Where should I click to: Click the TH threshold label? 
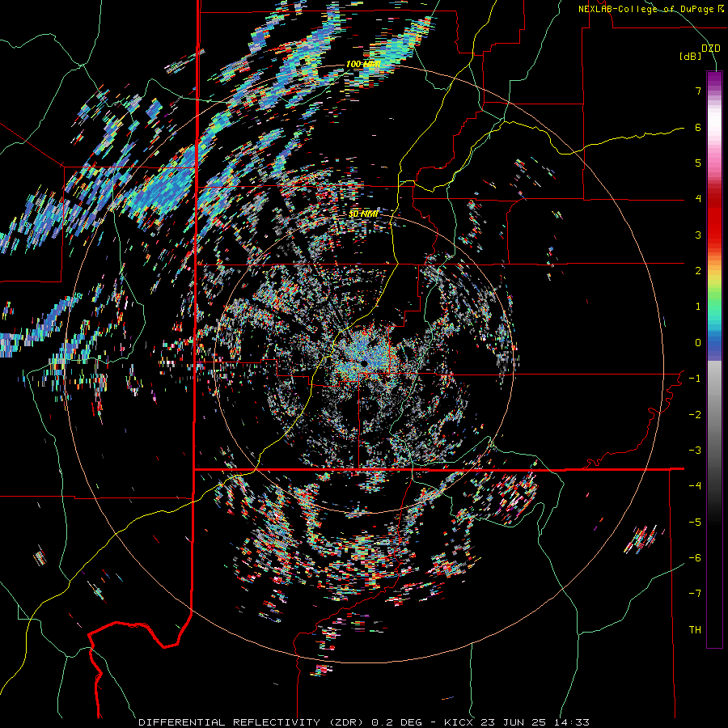coord(695,630)
